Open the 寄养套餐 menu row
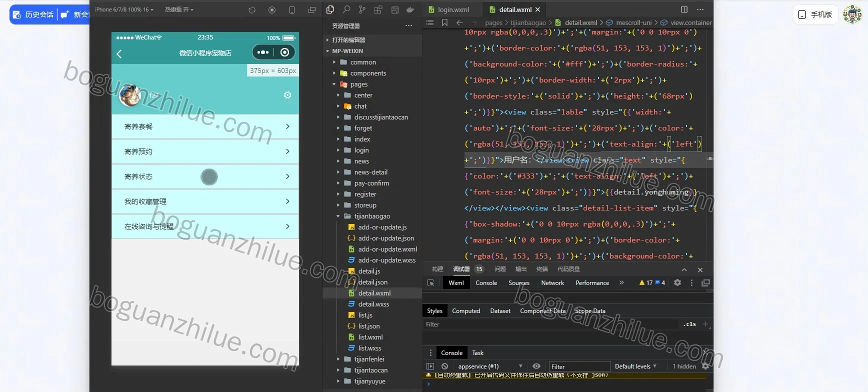The width and height of the screenshot is (868, 392). 205,126
